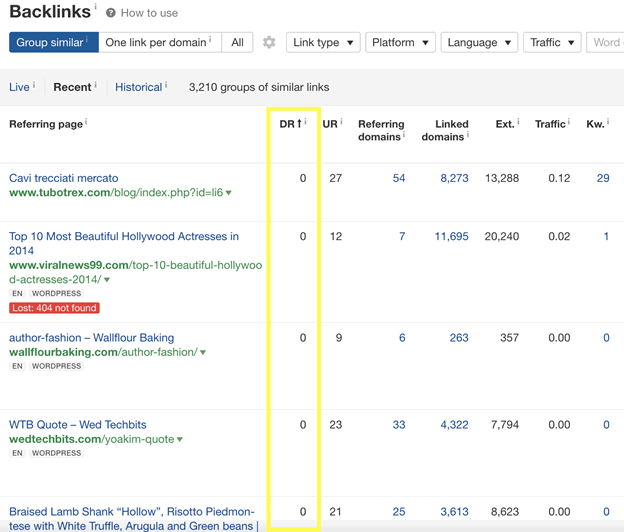The width and height of the screenshot is (624, 532).
Task: Select the All links mode
Action: click(x=237, y=42)
